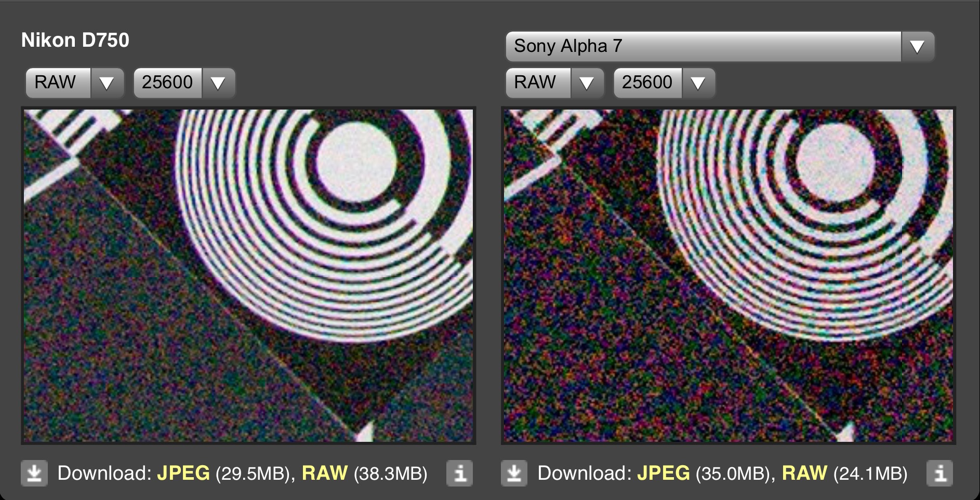Download the Sony RAW file (24.1MB)

click(804, 473)
